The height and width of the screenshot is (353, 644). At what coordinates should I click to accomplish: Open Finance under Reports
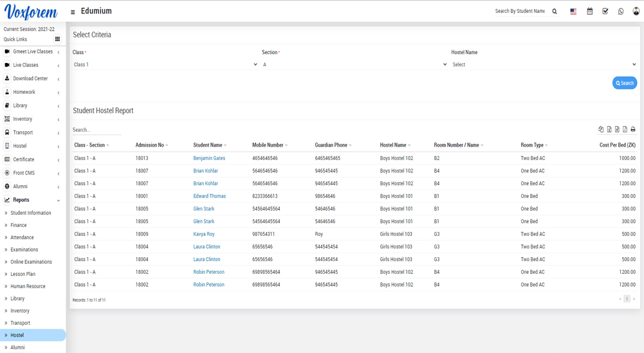[19, 225]
